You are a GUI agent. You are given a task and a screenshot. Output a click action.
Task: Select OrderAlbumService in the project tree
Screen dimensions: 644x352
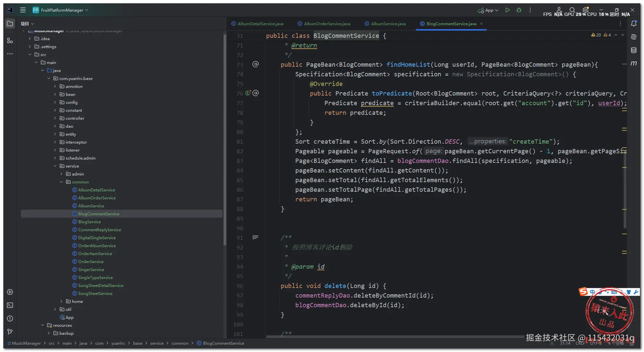[97, 246]
